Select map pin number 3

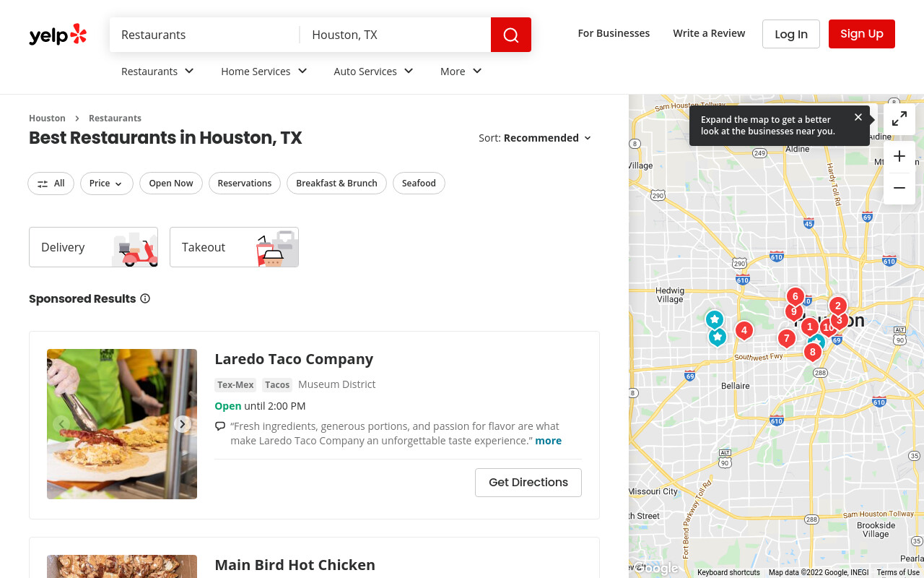(x=840, y=320)
